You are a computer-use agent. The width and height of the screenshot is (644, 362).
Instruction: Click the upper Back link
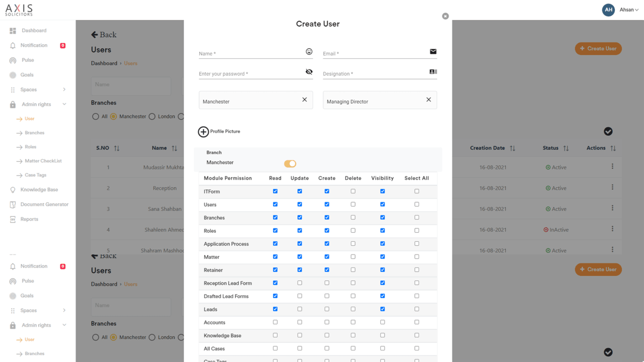tap(104, 35)
